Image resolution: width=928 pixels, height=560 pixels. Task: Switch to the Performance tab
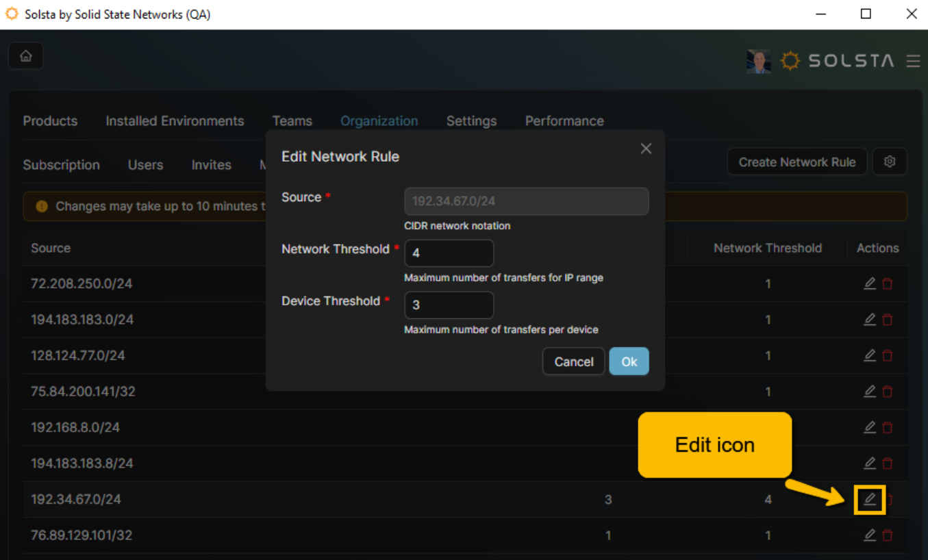[x=564, y=121]
